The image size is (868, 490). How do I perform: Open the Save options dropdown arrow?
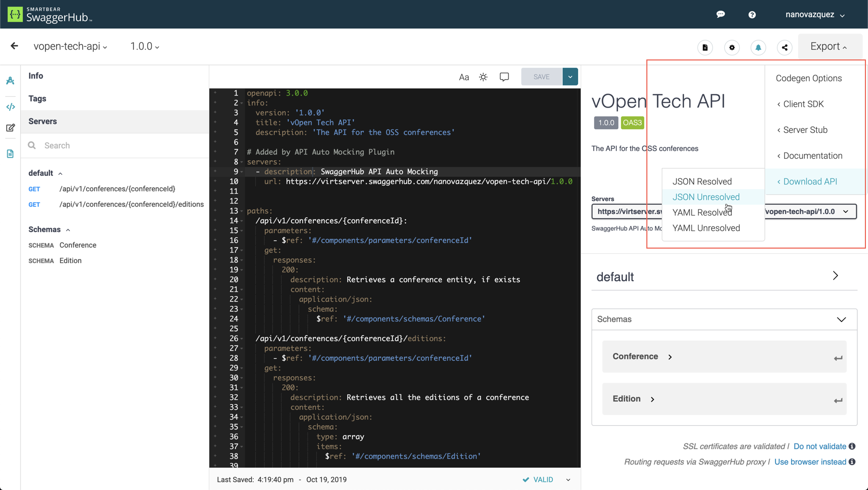[570, 76]
